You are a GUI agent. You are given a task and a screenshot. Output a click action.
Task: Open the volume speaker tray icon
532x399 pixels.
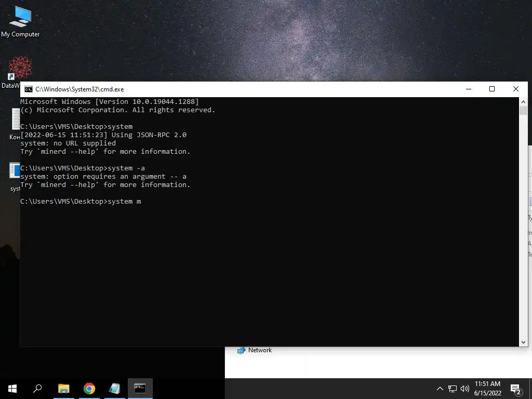coord(465,389)
